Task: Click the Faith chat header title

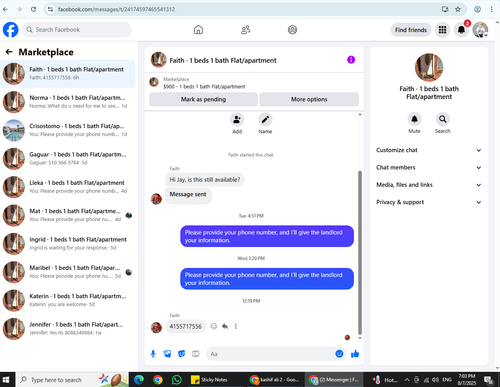Action: click(223, 61)
